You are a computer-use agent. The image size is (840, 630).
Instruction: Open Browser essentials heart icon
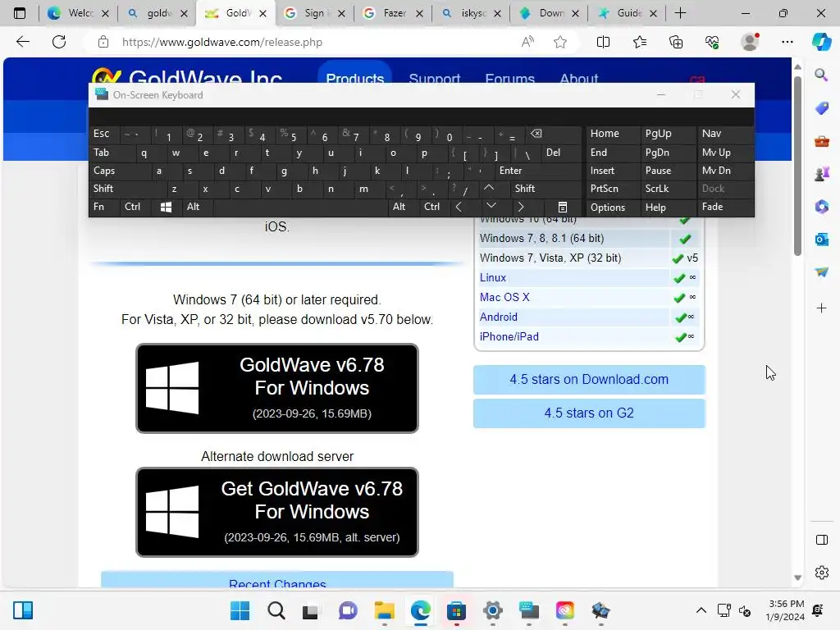point(712,42)
